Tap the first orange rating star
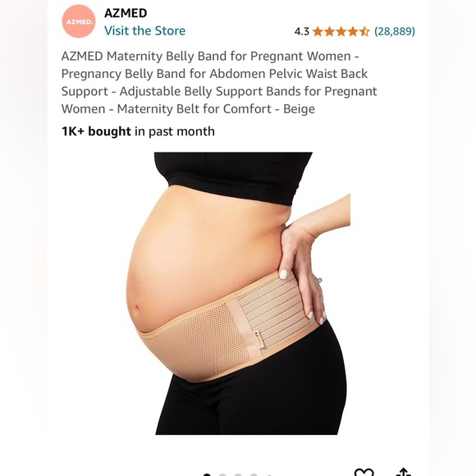This screenshot has width=476, height=476. point(318,31)
